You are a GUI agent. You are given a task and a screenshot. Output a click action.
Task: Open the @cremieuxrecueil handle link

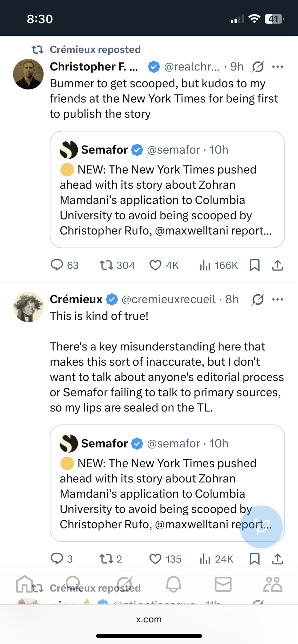(x=168, y=299)
